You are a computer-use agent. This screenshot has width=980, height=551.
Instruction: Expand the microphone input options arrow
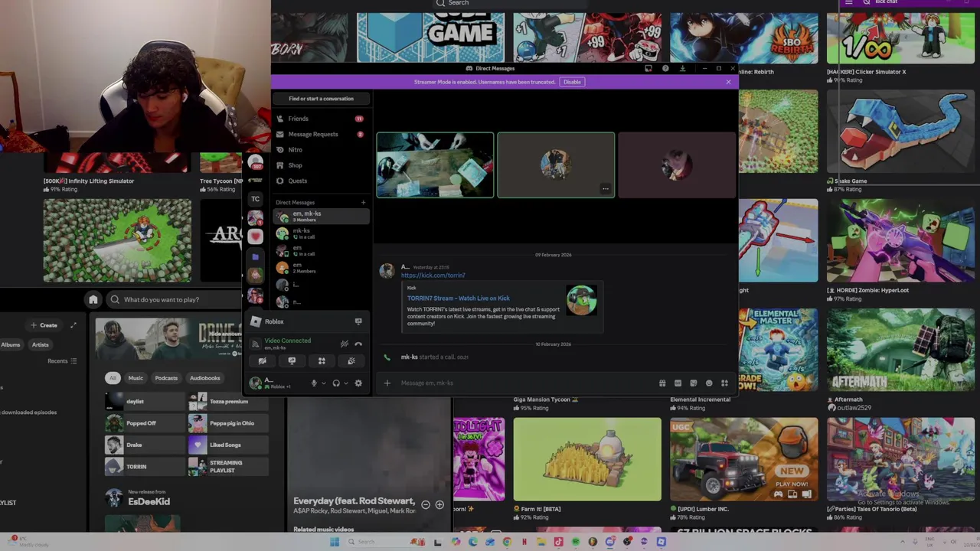[x=323, y=383]
